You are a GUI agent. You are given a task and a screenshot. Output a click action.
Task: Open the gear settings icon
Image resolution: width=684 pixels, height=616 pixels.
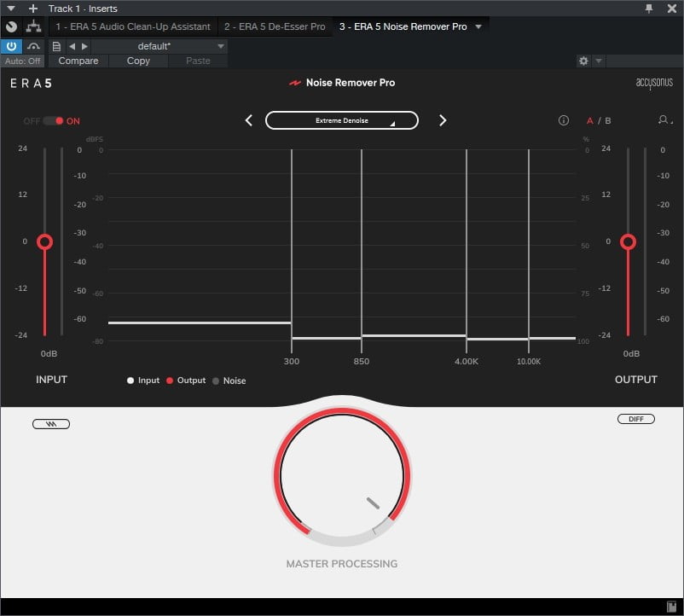point(583,61)
